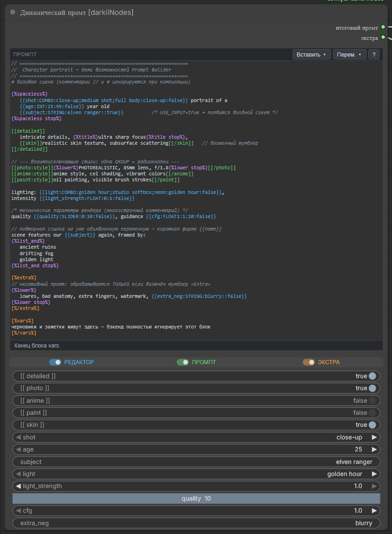Click the ПРОМПТ editor header label
The height and width of the screenshot is (534, 392).
[x=25, y=54]
